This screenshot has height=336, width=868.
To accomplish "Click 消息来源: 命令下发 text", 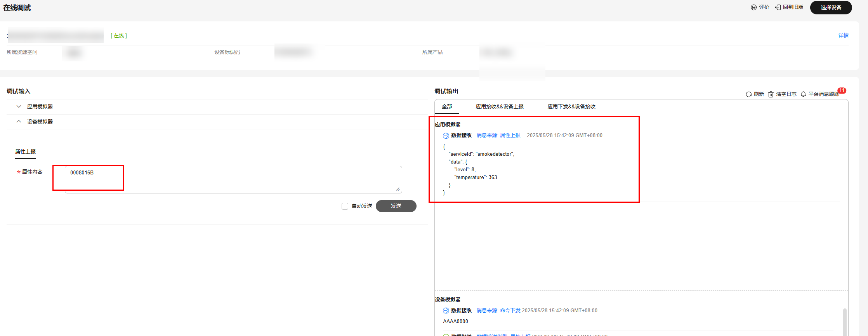I will coord(498,311).
